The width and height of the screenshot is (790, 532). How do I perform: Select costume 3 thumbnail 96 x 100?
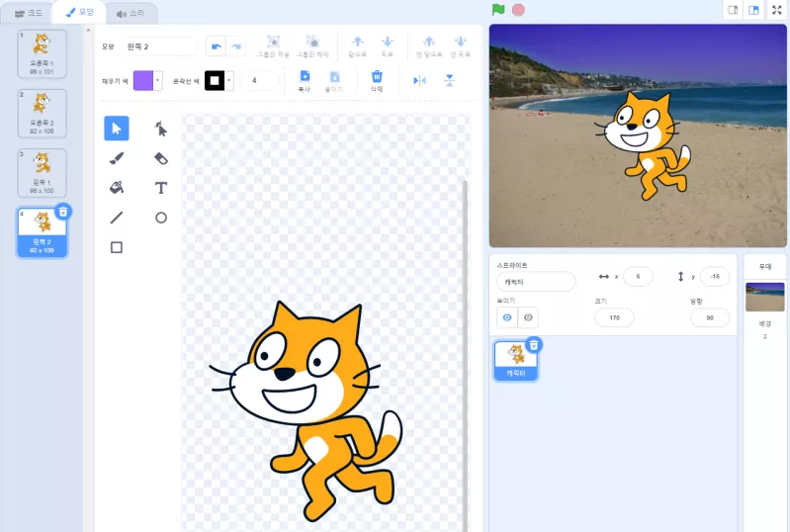(42, 172)
